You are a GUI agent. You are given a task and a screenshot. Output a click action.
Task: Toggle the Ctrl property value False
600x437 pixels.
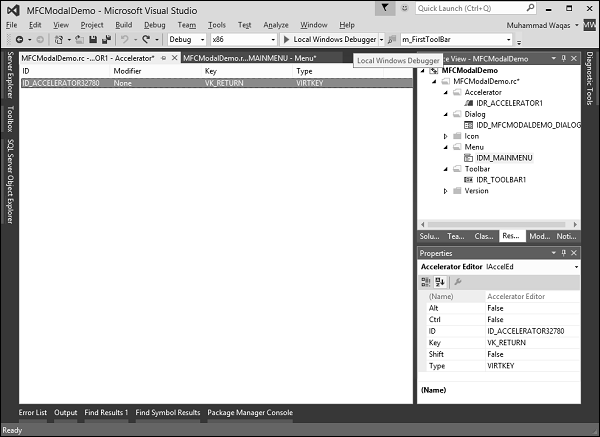[495, 319]
